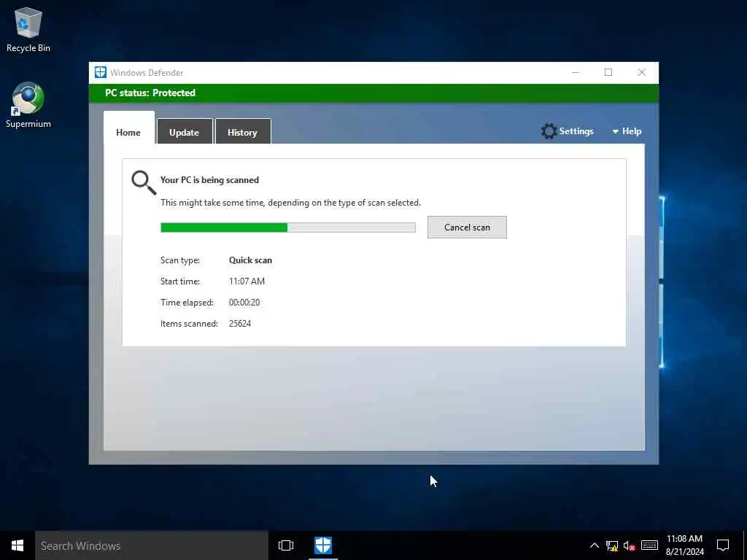This screenshot has width=747, height=560.
Task: Click the 'Items scanned:' label
Action: (189, 323)
